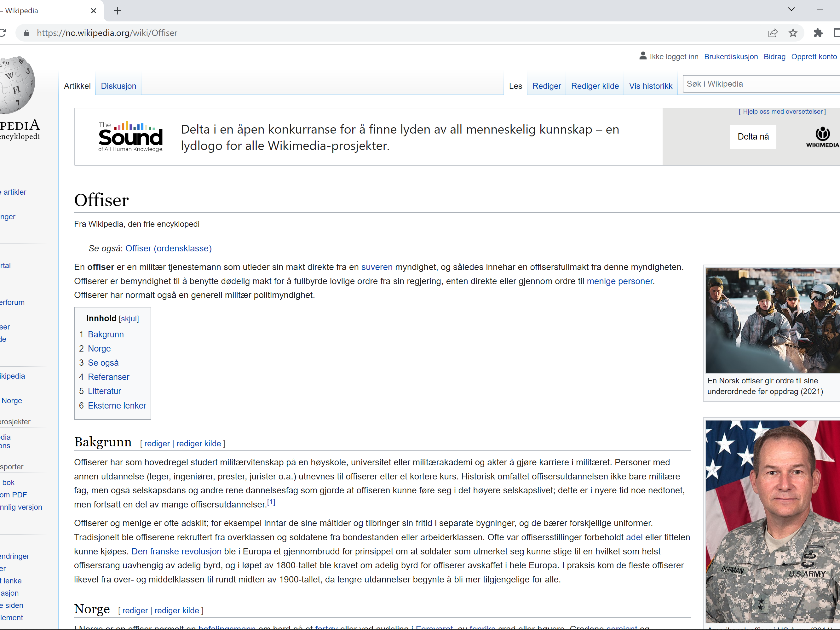Click Opprett konto link

[814, 57]
